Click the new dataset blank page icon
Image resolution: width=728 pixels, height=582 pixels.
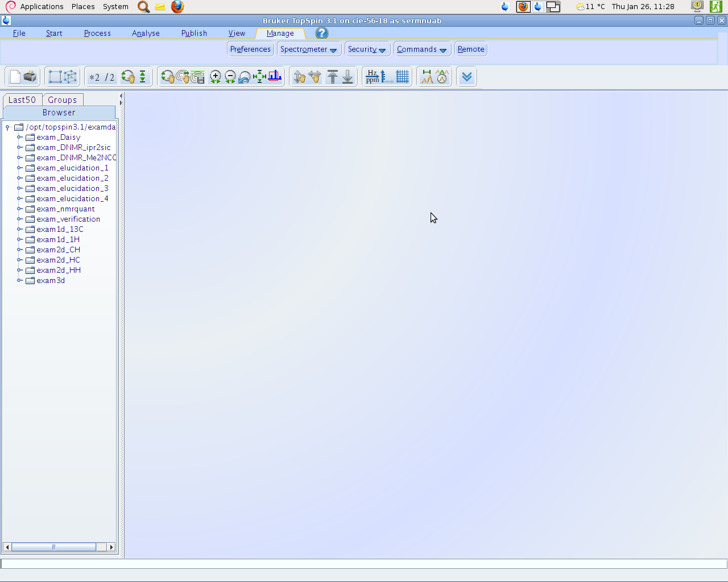15,77
